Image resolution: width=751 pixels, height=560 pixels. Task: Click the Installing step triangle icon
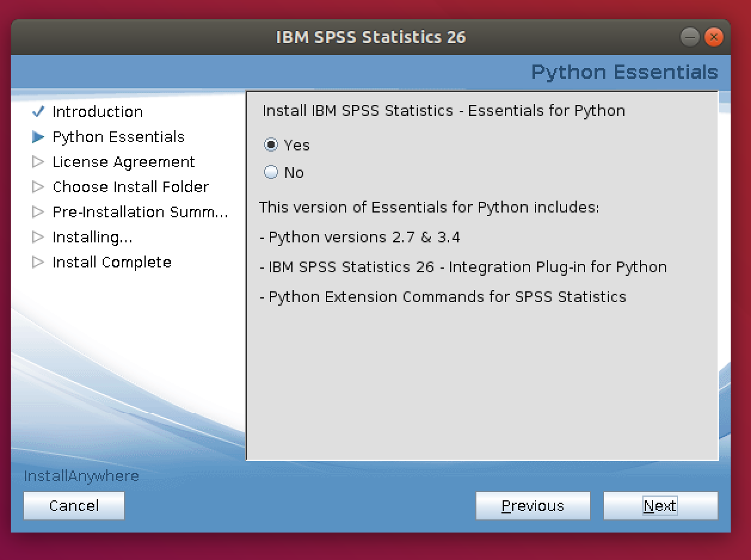pos(38,237)
